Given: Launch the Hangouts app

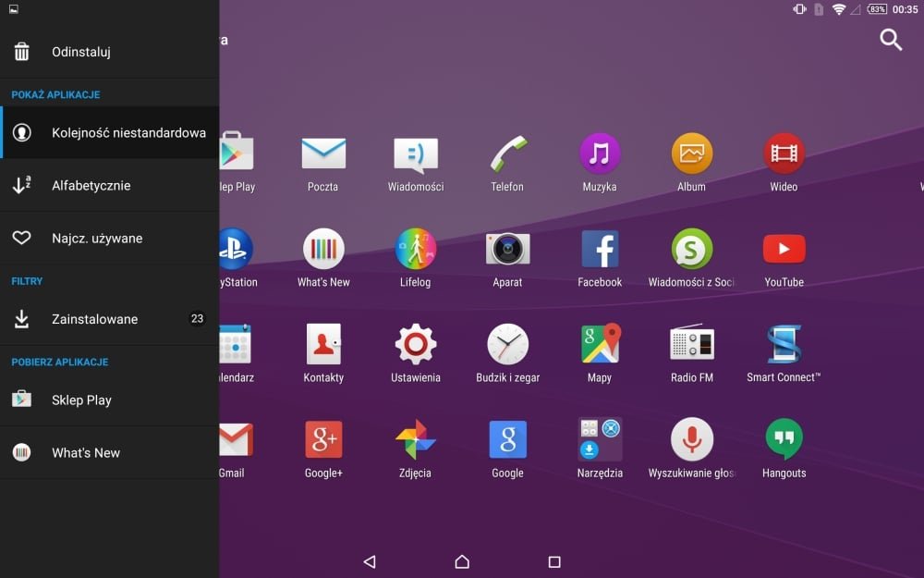Looking at the screenshot, I should (x=784, y=439).
